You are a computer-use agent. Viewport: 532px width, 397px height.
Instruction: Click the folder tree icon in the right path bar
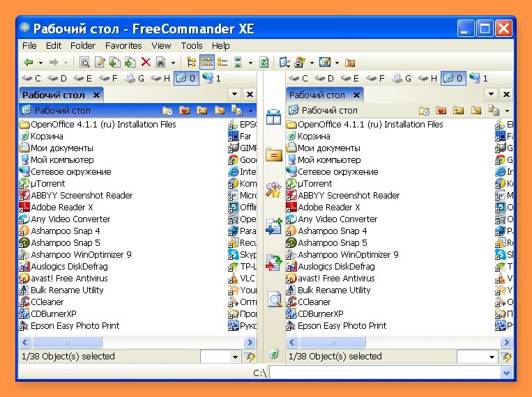coord(494,111)
